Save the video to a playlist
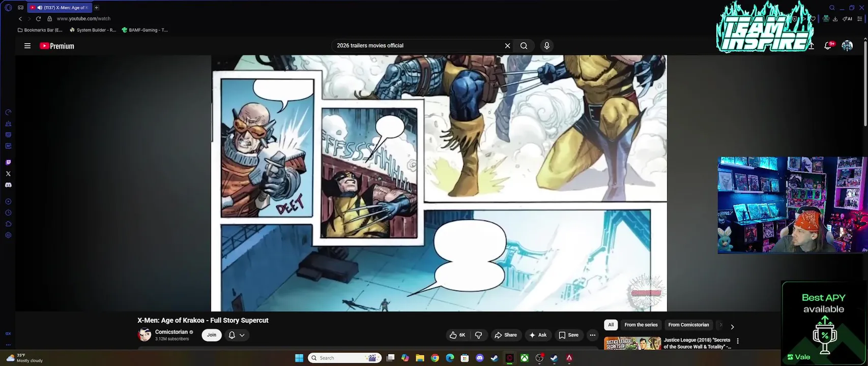868x366 pixels. [568, 335]
